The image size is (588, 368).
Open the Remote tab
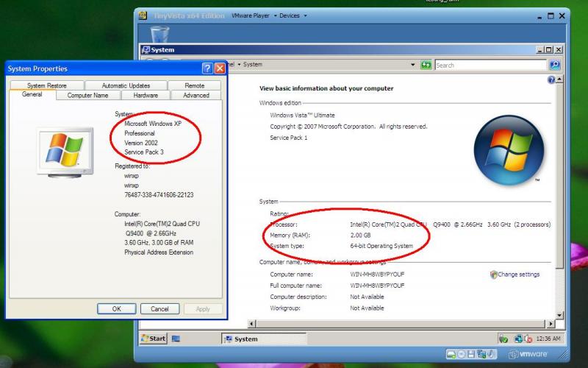tap(194, 85)
